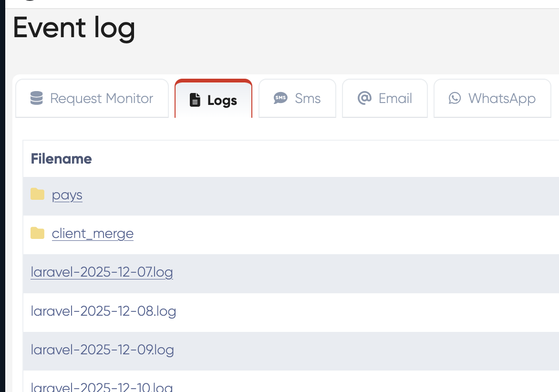Click the WhatsApp logo icon
Screen dimensions: 559x392
tap(455, 98)
